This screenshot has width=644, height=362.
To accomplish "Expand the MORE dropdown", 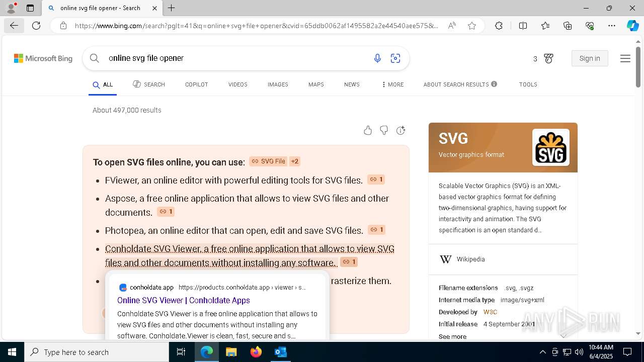I will click(393, 84).
